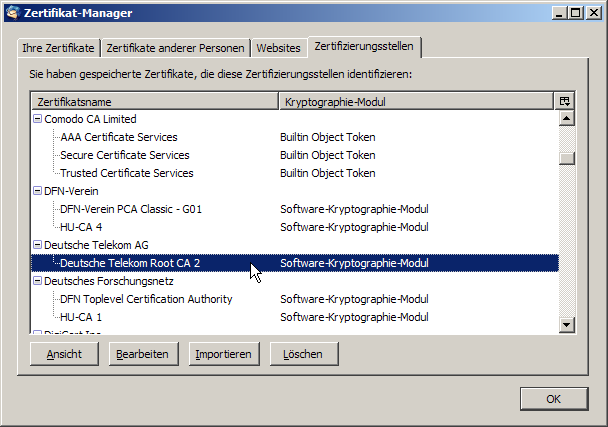Open the Zertifikate anderer Personen tab

pos(175,48)
